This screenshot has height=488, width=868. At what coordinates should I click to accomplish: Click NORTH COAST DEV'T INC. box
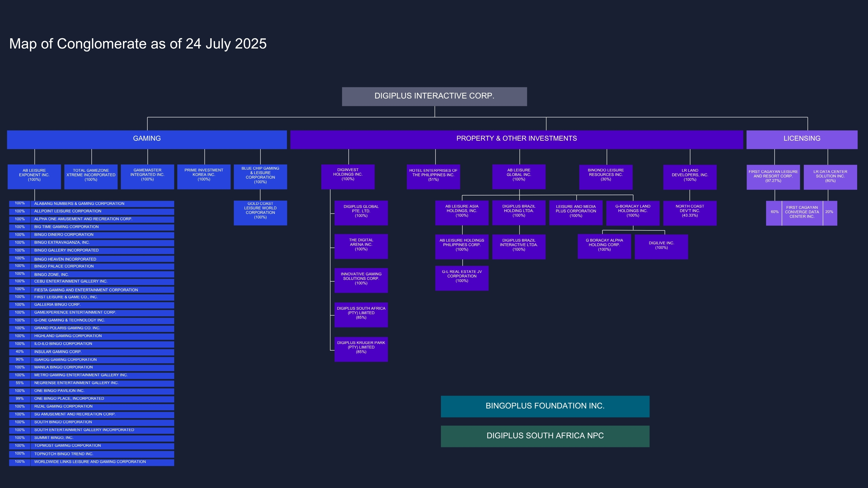pyautogui.click(x=690, y=213)
